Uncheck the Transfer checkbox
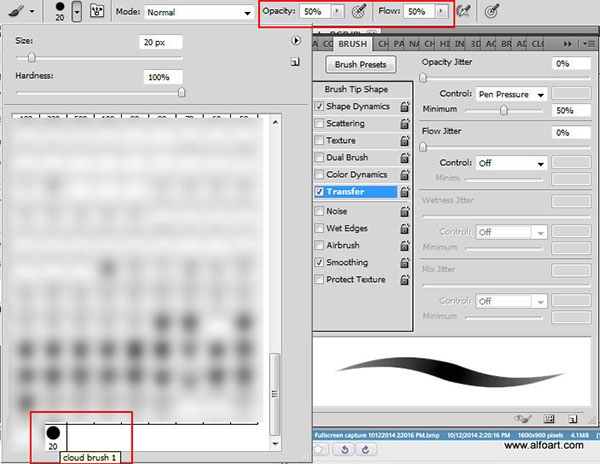This screenshot has height=464, width=600. click(x=319, y=191)
